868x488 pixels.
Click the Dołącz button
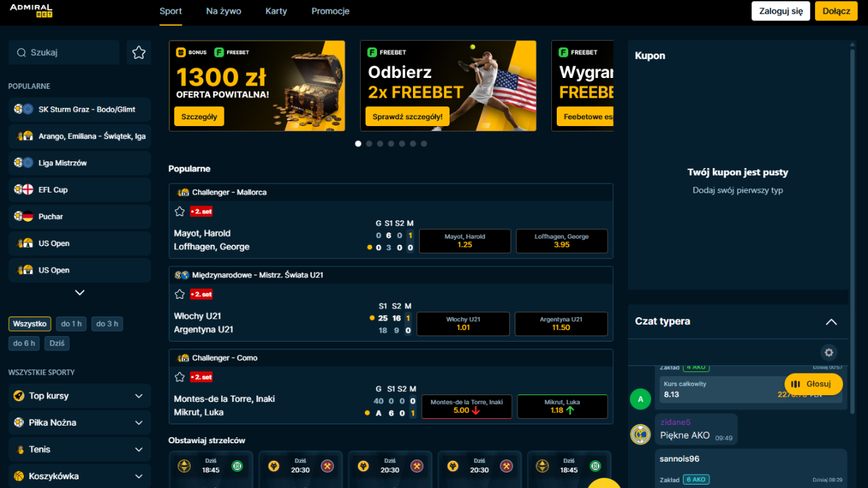pos(836,11)
